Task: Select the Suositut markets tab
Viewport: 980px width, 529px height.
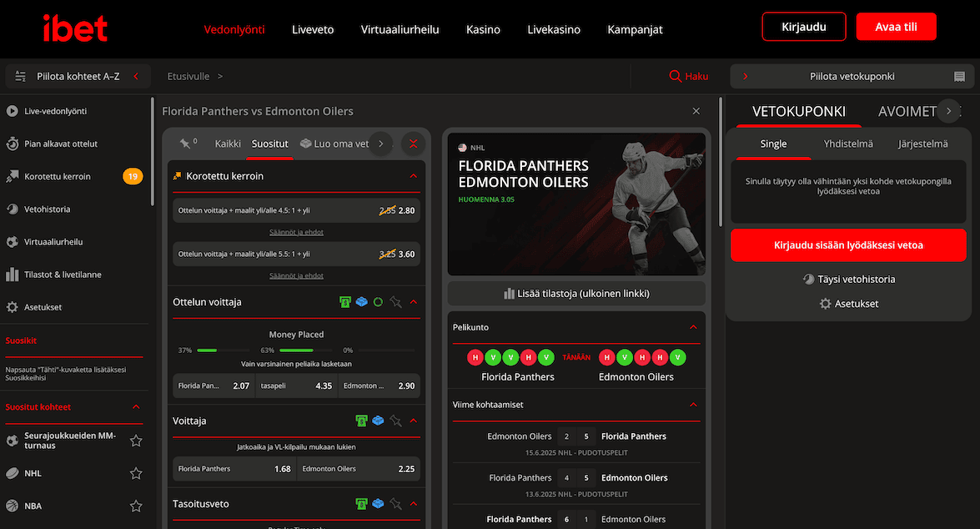Action: coord(270,144)
